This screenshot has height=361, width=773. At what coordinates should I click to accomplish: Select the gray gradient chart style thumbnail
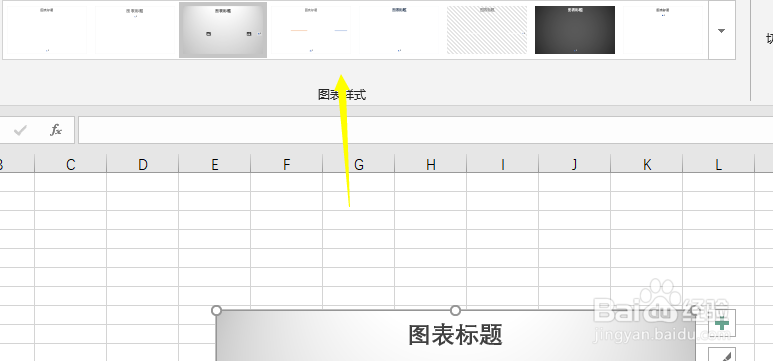tap(223, 30)
